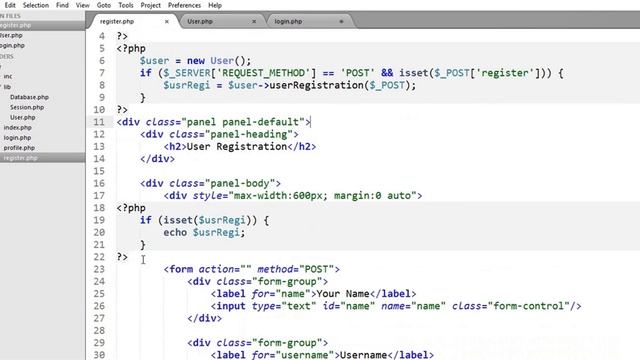Close the User.php tab with its x
640x360 pixels.
click(x=254, y=21)
